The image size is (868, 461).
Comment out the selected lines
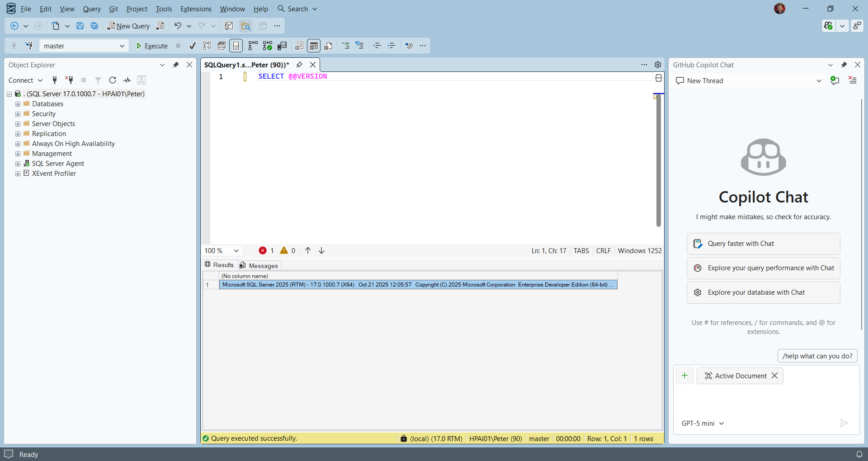coord(346,46)
